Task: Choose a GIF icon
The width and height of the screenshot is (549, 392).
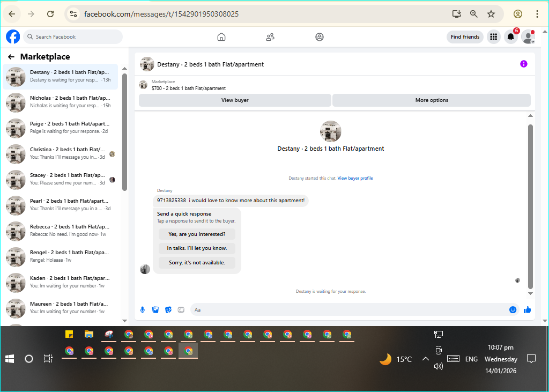Action: coord(181,309)
